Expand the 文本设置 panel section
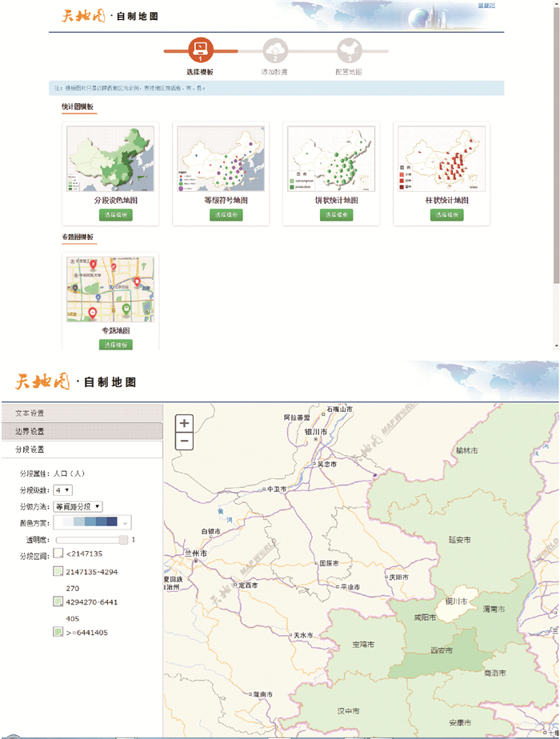 (x=81, y=413)
